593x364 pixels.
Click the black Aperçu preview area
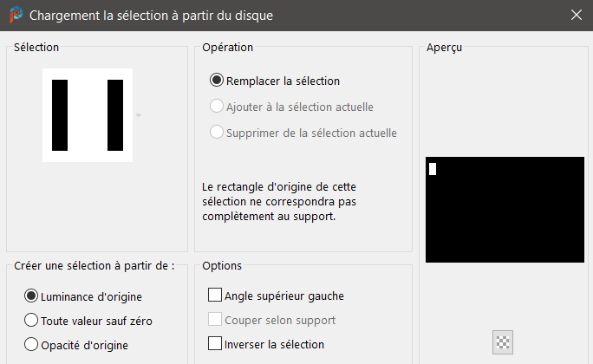(x=505, y=210)
